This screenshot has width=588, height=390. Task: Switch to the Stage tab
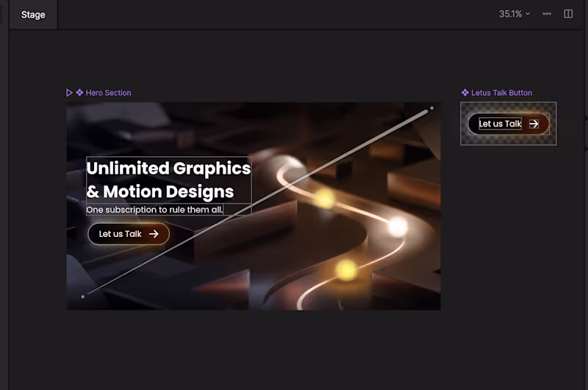tap(33, 15)
